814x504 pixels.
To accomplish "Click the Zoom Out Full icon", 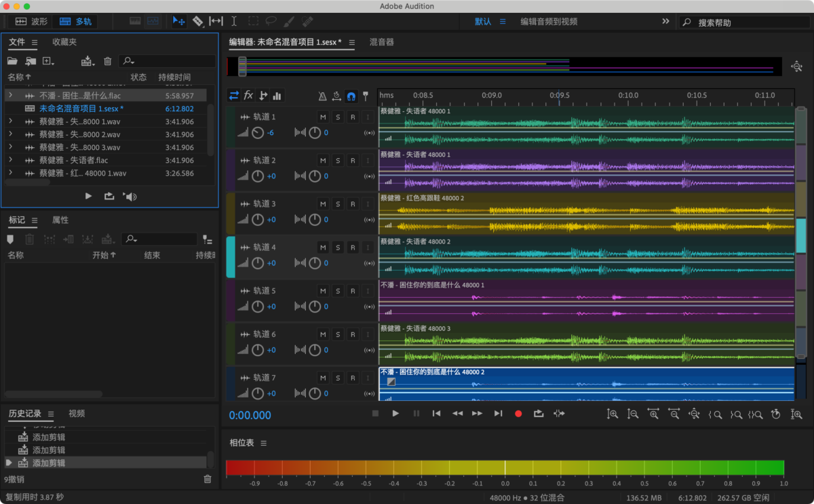I will pos(694,413).
